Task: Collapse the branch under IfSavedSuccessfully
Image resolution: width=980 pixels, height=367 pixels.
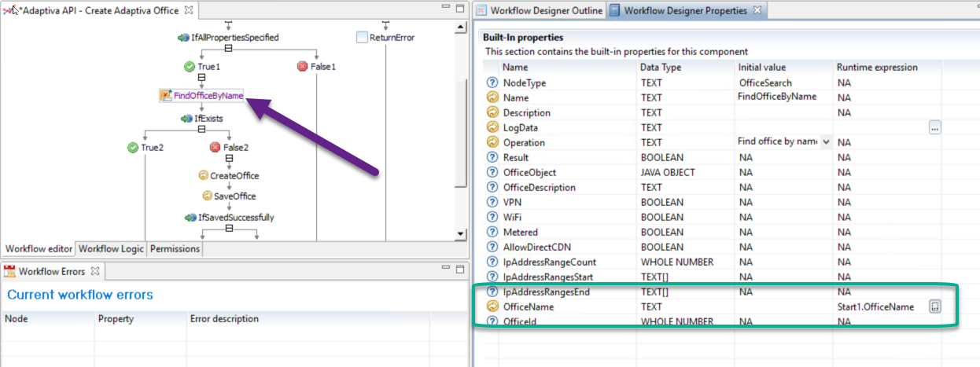Action: tap(229, 229)
